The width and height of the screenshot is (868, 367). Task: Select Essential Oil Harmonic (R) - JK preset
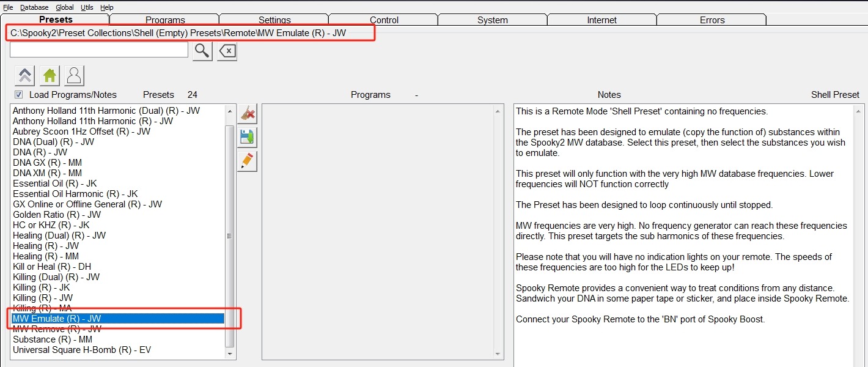(75, 194)
